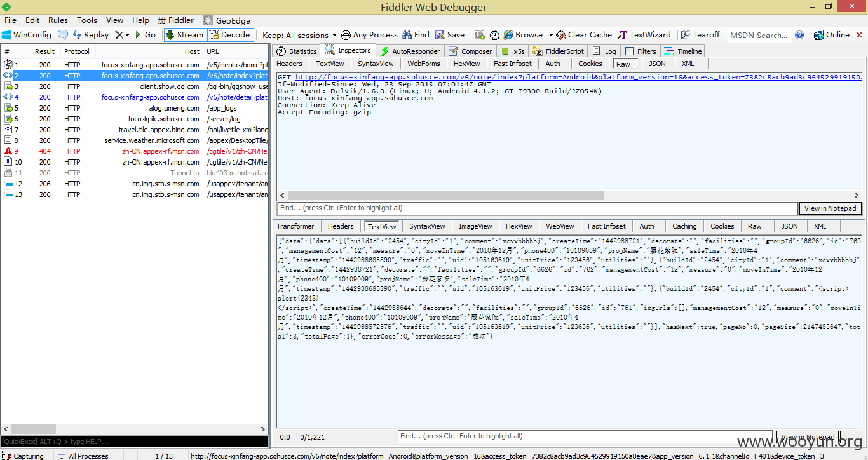Click the response View in Notepad button
Image resolution: width=868 pixels, height=460 pixels.
pyautogui.click(x=808, y=437)
